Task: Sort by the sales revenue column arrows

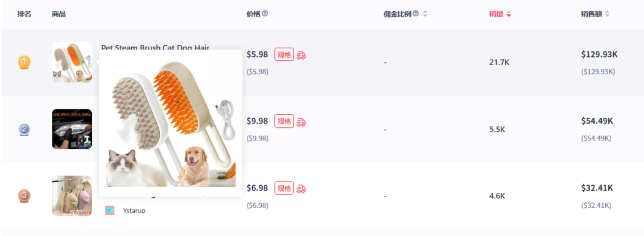Action: click(x=607, y=14)
